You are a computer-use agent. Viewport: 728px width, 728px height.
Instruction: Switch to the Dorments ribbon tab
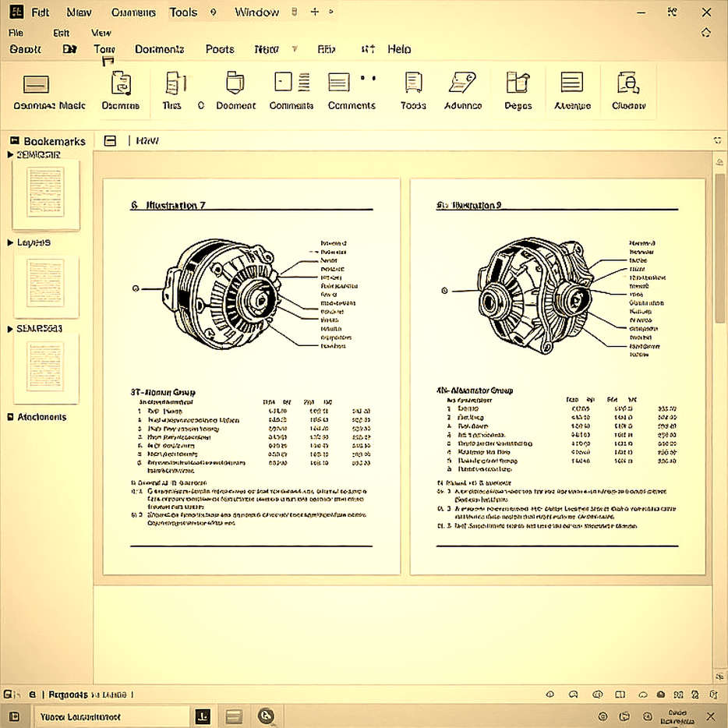(159, 49)
